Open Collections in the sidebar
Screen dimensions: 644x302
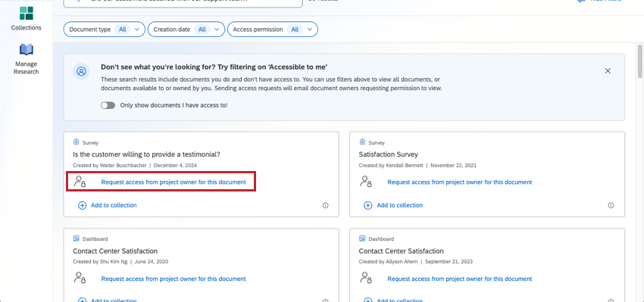click(27, 18)
